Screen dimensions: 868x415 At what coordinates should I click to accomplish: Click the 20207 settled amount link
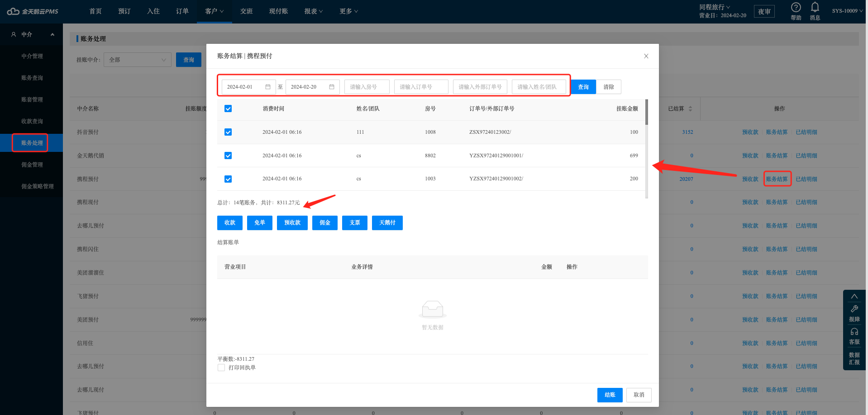pos(686,179)
